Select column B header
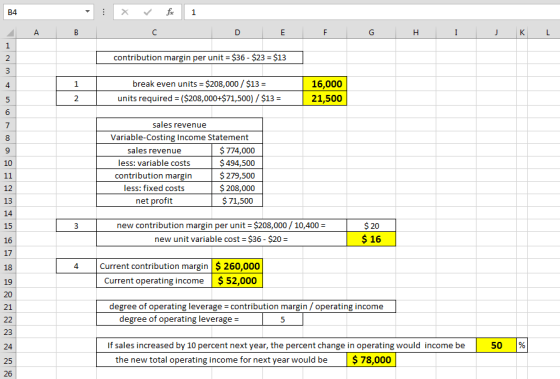Viewport: 560px width, 379px height. (76, 33)
